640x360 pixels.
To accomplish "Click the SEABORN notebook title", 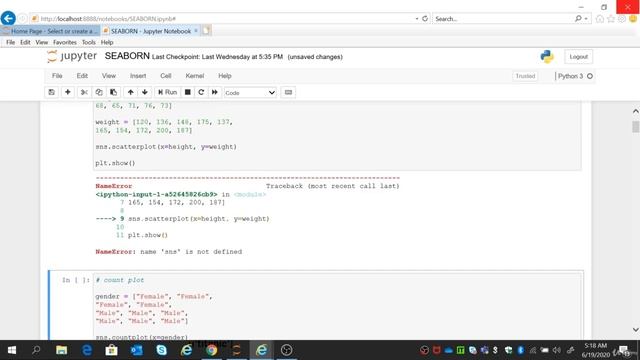I will coord(127,56).
